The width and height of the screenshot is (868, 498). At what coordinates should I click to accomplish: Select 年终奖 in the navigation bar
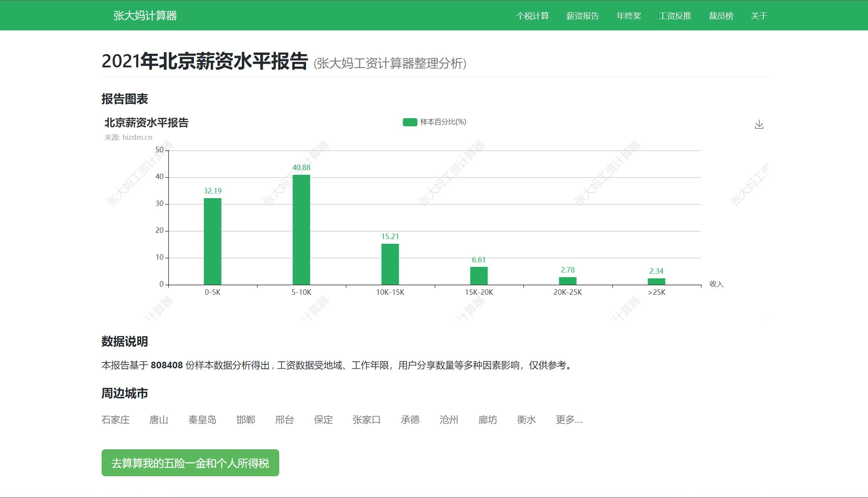point(629,16)
